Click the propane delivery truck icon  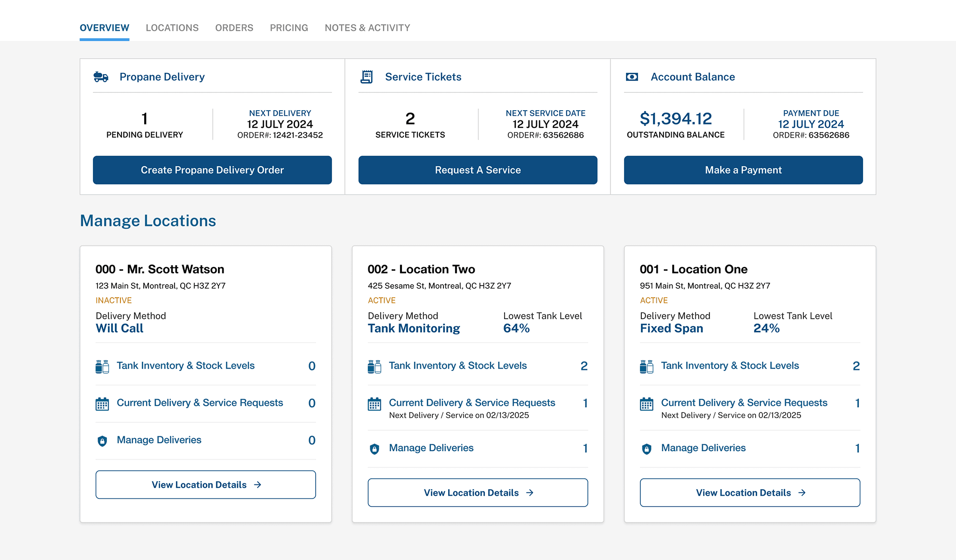(x=101, y=77)
